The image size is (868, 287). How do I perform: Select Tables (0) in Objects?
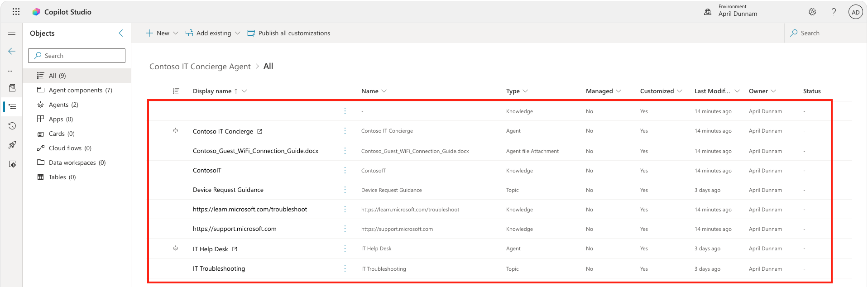[x=77, y=177]
